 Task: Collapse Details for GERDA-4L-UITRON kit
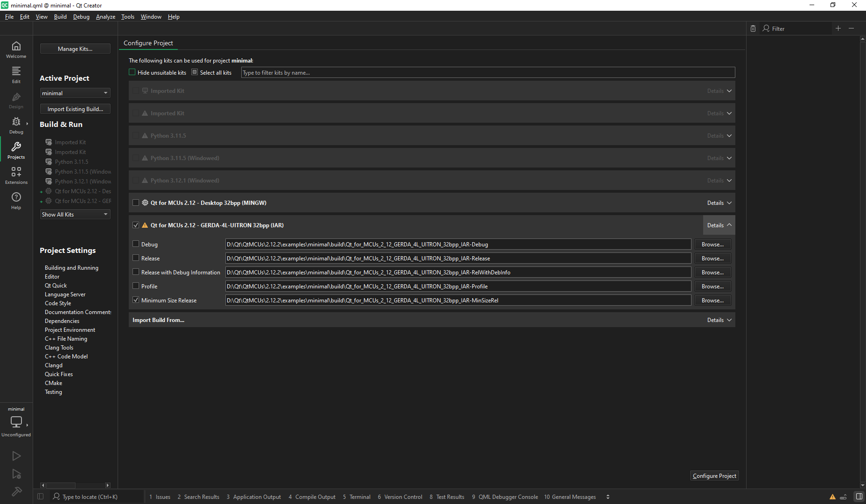tap(719, 225)
